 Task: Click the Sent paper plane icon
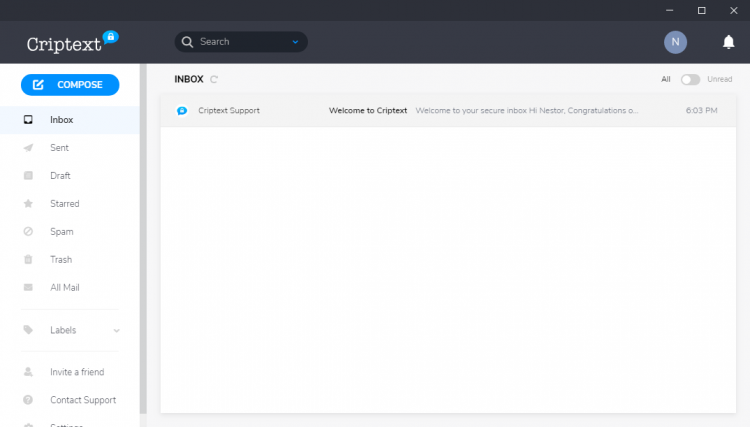(x=28, y=148)
